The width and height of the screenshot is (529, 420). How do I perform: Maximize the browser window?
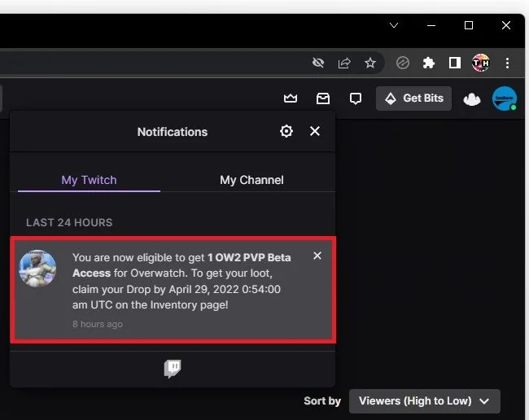[x=469, y=25]
